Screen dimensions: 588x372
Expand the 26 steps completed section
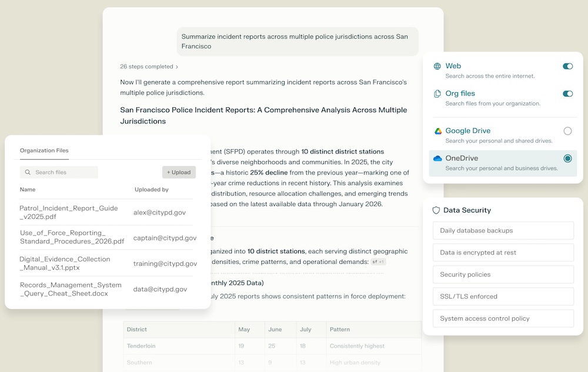[149, 66]
